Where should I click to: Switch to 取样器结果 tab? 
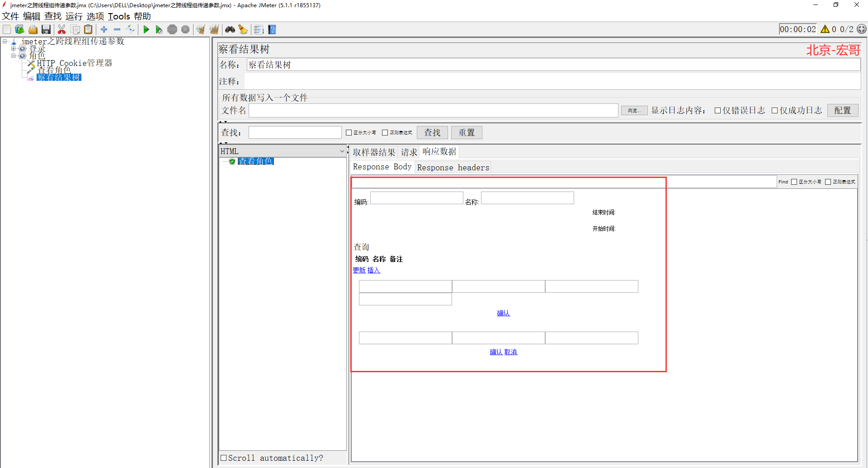374,152
